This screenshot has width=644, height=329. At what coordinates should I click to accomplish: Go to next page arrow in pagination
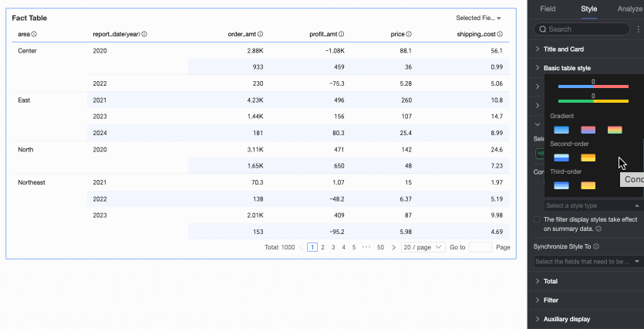click(x=393, y=248)
